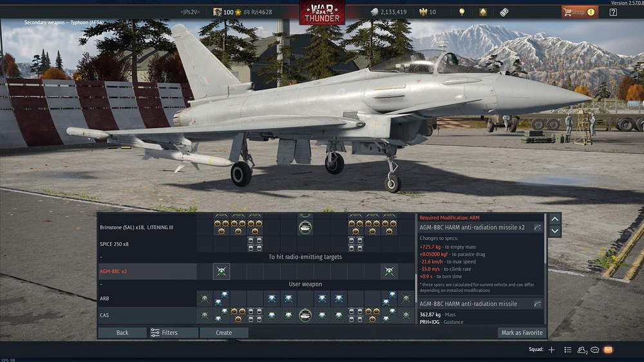Select the highlighted left AGM-88C missile slot
This screenshot has height=362, width=644.
pos(222,271)
